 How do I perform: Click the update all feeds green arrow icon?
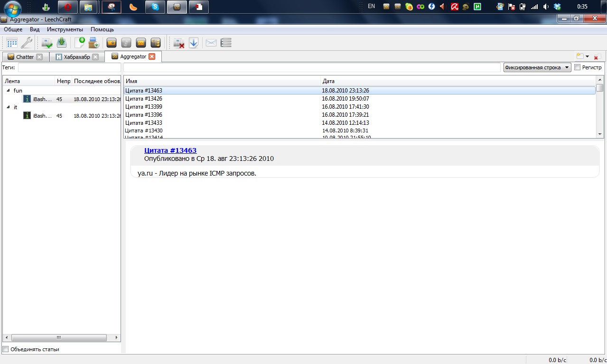point(62,43)
